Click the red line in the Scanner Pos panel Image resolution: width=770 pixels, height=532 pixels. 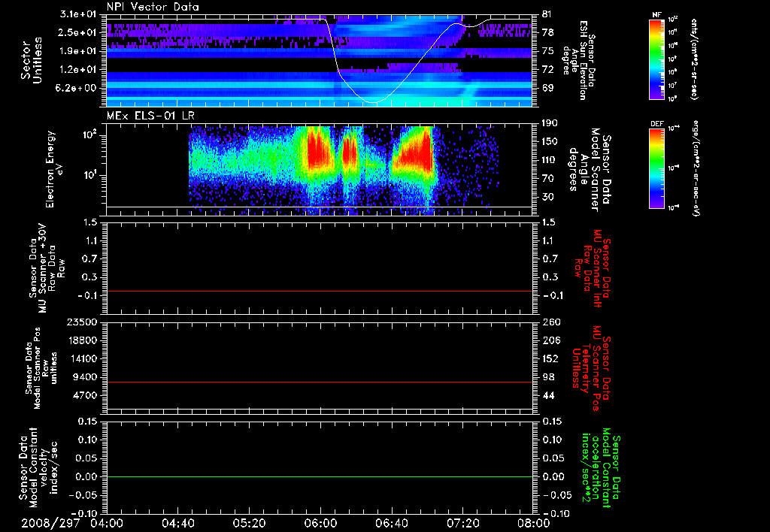(x=319, y=382)
